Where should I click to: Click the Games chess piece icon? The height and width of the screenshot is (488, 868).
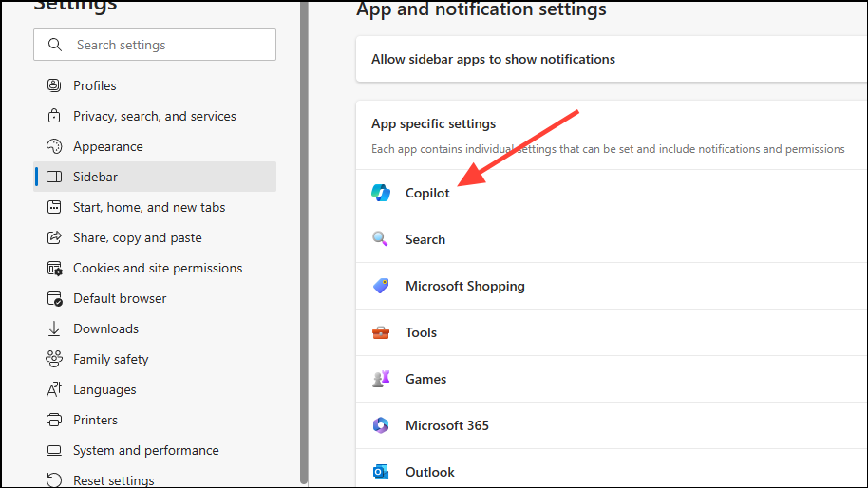[381, 379]
